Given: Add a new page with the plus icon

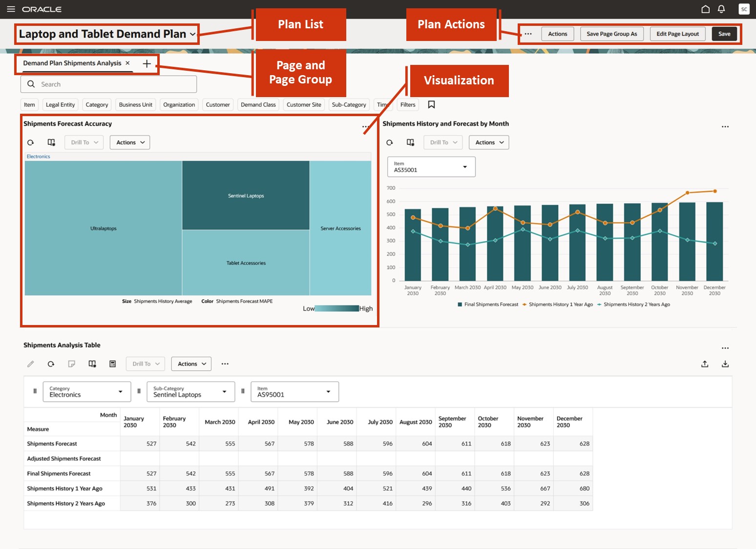Looking at the screenshot, I should click(147, 63).
